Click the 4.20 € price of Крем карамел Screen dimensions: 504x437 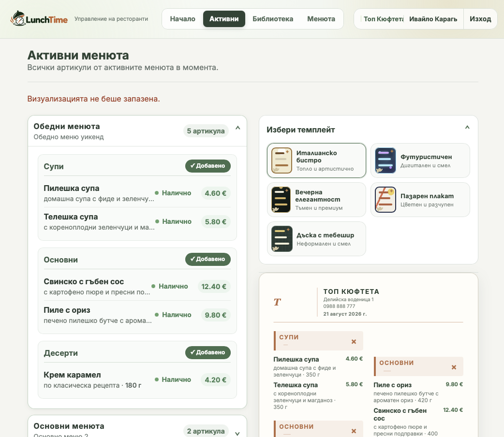click(215, 379)
